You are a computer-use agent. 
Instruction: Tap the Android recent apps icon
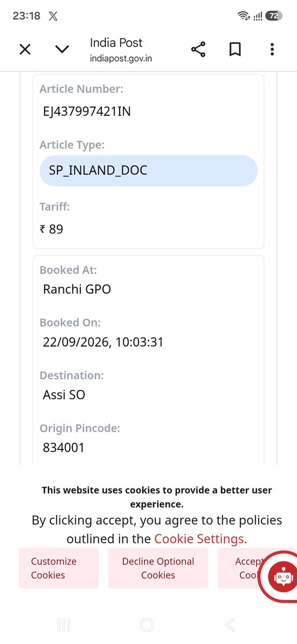tap(64, 625)
